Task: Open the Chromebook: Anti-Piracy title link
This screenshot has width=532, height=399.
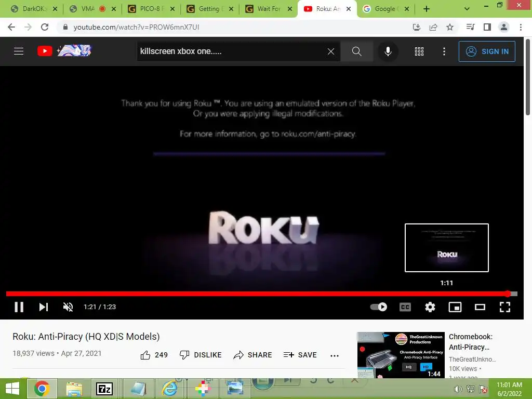Action: [471, 342]
